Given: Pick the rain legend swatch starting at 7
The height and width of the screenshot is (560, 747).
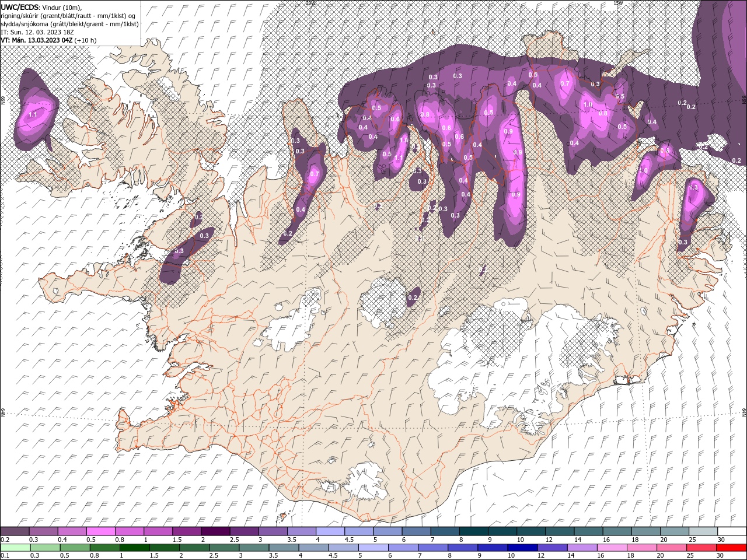Looking at the screenshot, I should point(432,548).
